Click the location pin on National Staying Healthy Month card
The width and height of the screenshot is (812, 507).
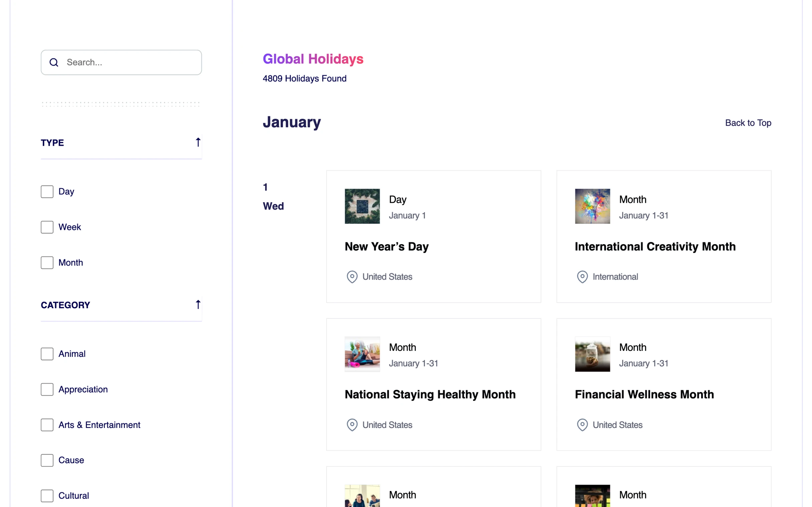pos(352,425)
